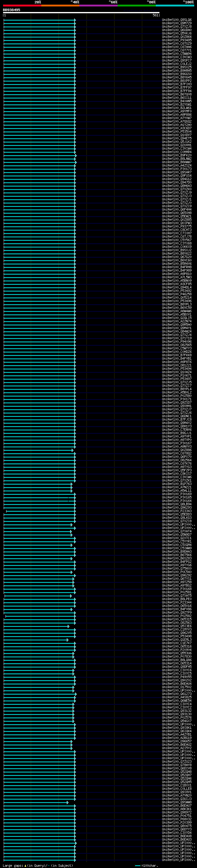Open the UniRef100_P93485 hit
197x868 pixels.
tap(177, 40)
